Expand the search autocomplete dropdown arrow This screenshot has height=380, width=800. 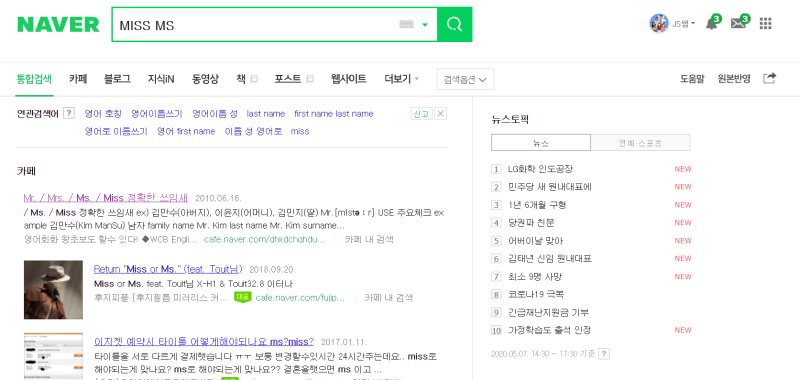pos(425,24)
